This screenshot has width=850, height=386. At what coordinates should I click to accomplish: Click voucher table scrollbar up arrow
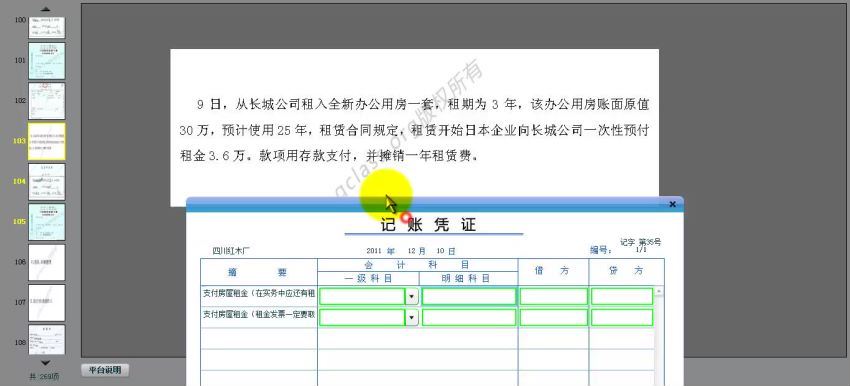[x=659, y=291]
